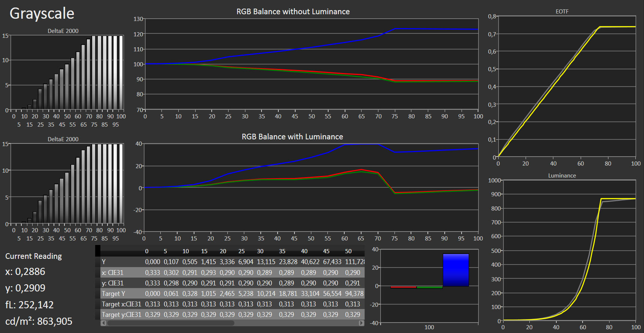The image size is (644, 333).
Task: Click the Luminance chart title
Action: point(562,176)
